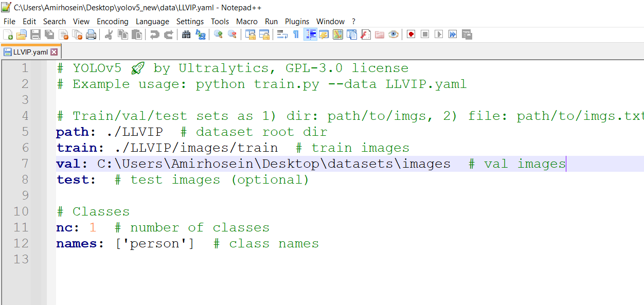Close the LLVIP.yaml tab
Screen dimensions: 644x305
54,51
